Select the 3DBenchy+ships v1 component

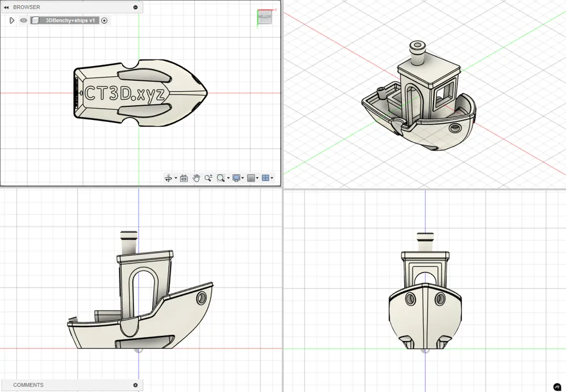70,20
